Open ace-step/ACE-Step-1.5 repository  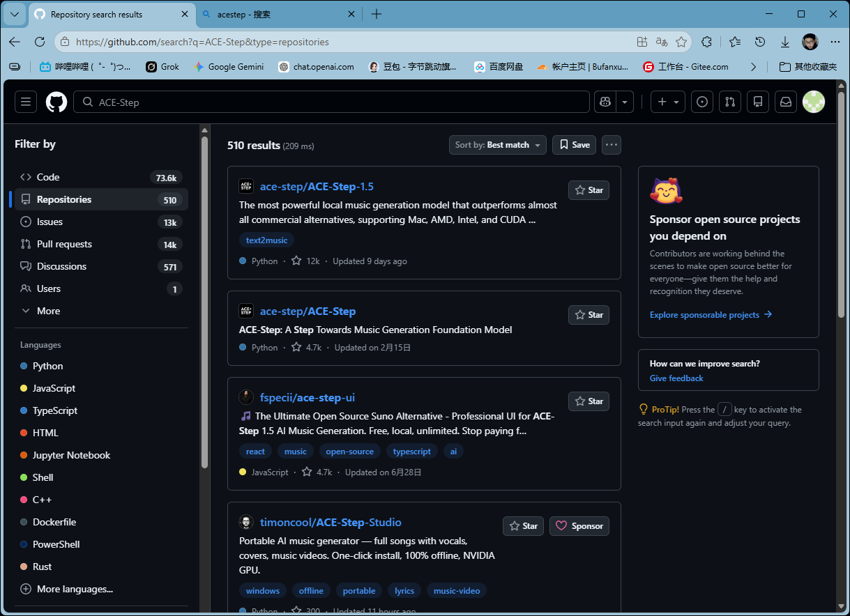pyautogui.click(x=317, y=187)
